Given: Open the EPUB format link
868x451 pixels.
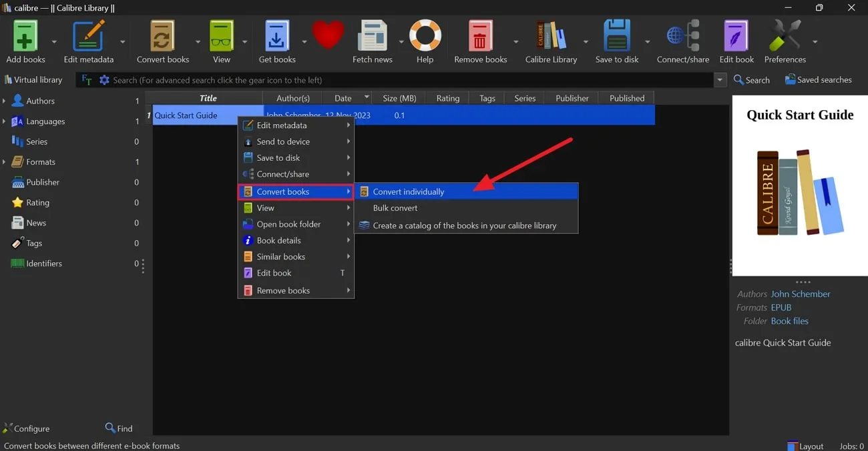Looking at the screenshot, I should tap(781, 308).
